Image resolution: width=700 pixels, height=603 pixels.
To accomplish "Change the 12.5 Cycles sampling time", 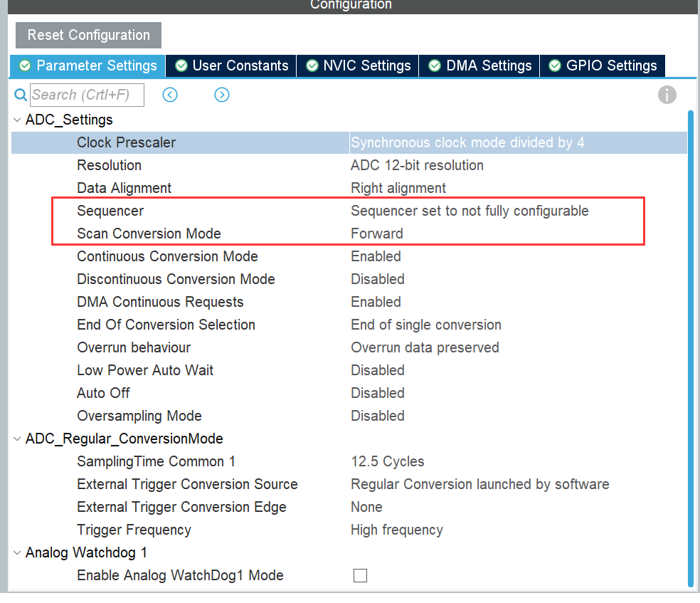I will click(x=388, y=461).
